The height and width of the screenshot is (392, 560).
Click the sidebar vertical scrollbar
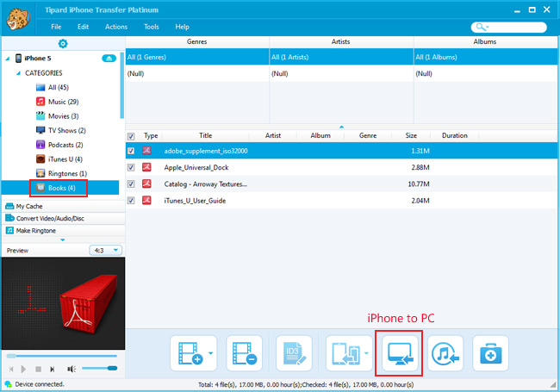coord(121,85)
